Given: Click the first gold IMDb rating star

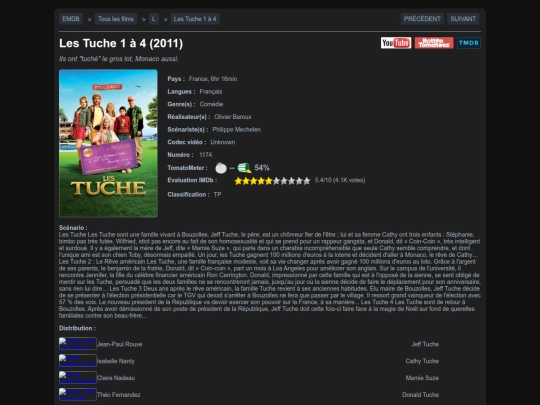Looking at the screenshot, I should [238, 181].
